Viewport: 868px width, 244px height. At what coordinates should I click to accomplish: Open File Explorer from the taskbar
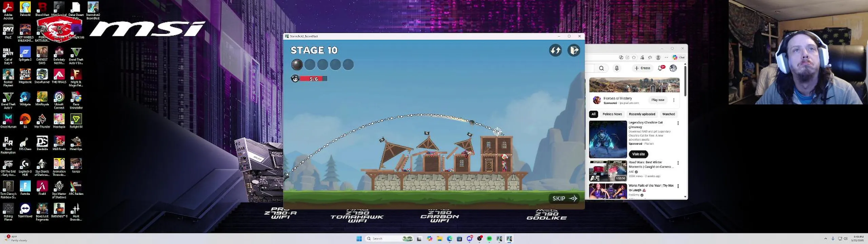tap(439, 239)
